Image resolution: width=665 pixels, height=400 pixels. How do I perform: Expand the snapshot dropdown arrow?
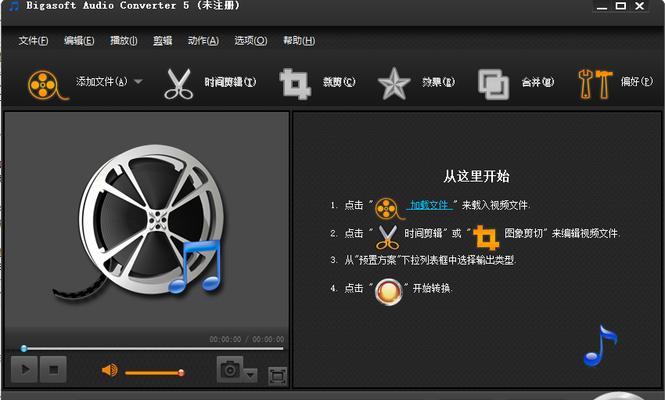pos(251,375)
